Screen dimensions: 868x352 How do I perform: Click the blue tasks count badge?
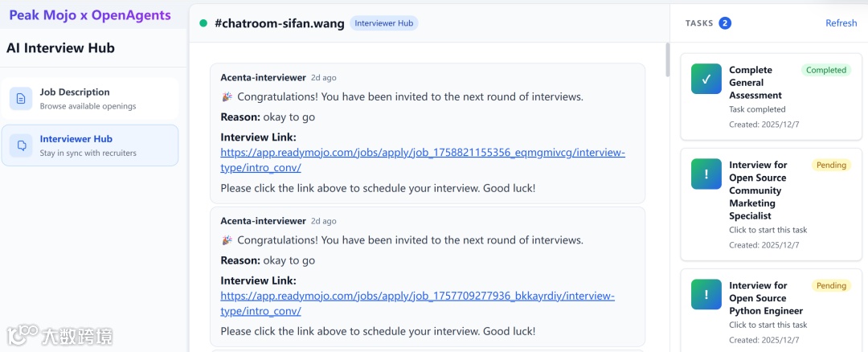[x=725, y=23]
